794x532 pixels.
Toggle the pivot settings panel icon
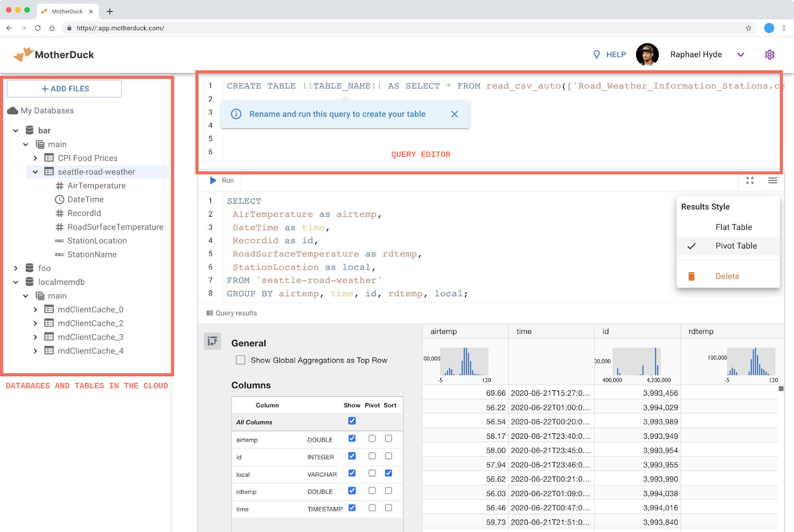[212, 341]
